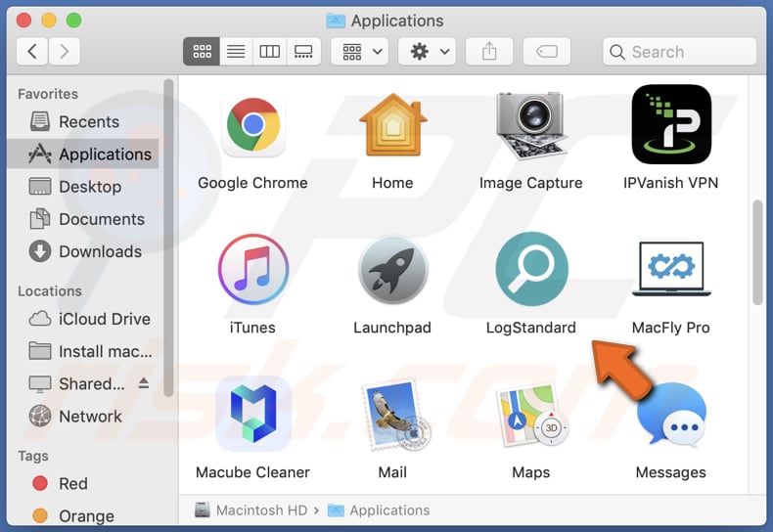This screenshot has height=532, width=773.
Task: Select the iTunes app icon
Action: [252, 270]
